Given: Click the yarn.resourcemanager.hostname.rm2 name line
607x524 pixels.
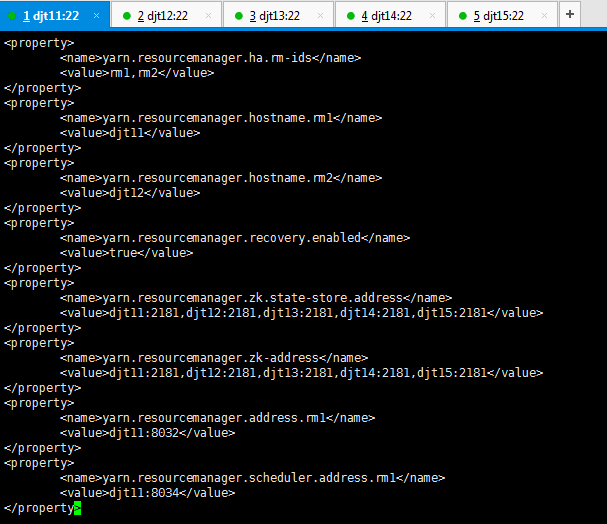Looking at the screenshot, I should [221, 178].
